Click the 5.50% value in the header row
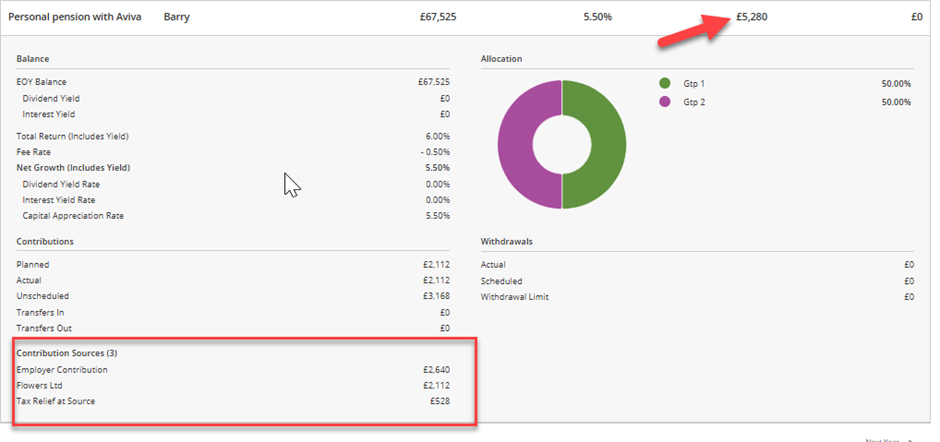The width and height of the screenshot is (940, 442). (598, 17)
